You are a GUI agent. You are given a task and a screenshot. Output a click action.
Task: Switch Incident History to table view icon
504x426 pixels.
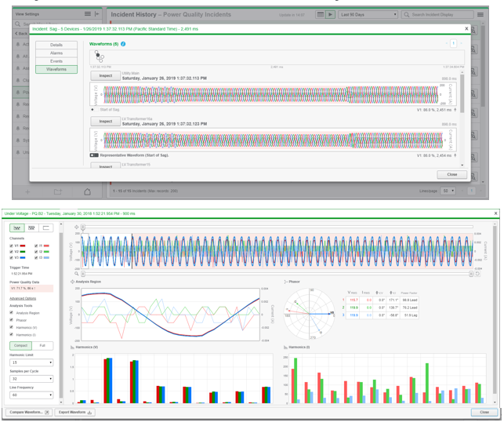[320, 14]
